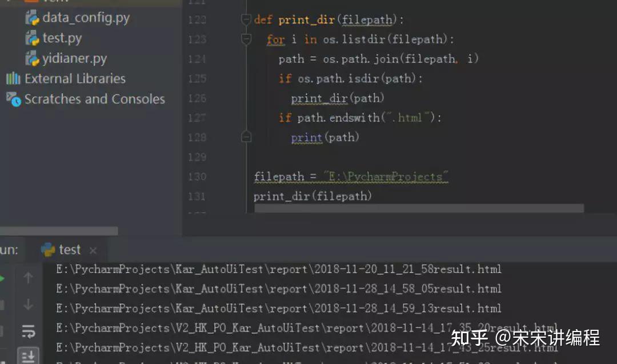Click the project panel horizontal scrollbar

(x=59, y=230)
